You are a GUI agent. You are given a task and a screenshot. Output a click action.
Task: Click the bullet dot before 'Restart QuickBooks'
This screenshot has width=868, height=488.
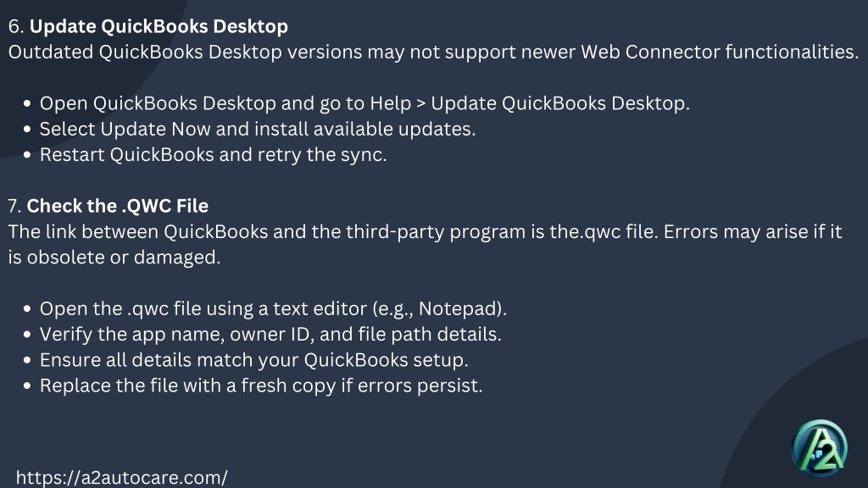(x=27, y=155)
